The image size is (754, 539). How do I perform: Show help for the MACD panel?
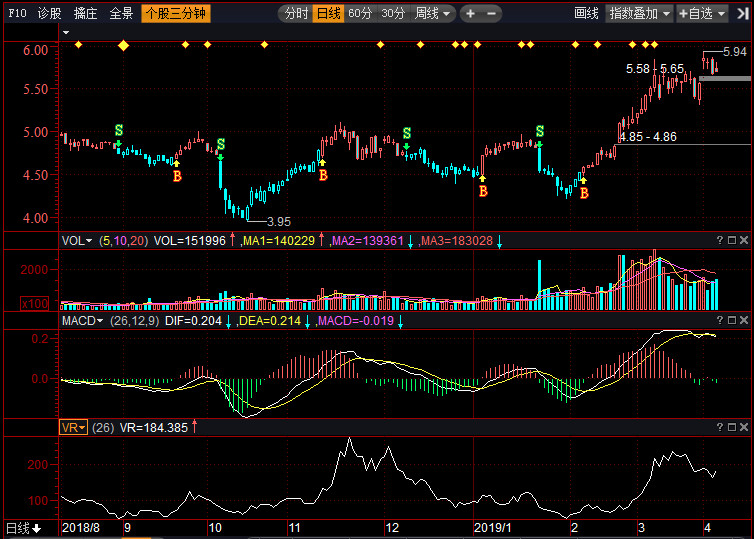719,320
